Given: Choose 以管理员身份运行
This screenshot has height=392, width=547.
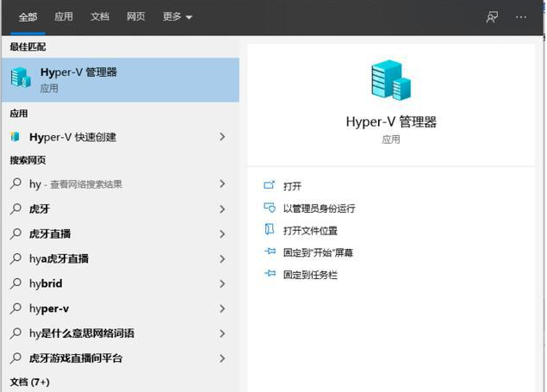Looking at the screenshot, I should 319,208.
